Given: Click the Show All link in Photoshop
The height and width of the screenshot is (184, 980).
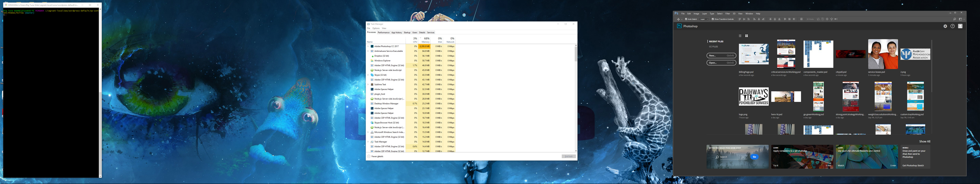Looking at the screenshot, I should click(x=925, y=141).
